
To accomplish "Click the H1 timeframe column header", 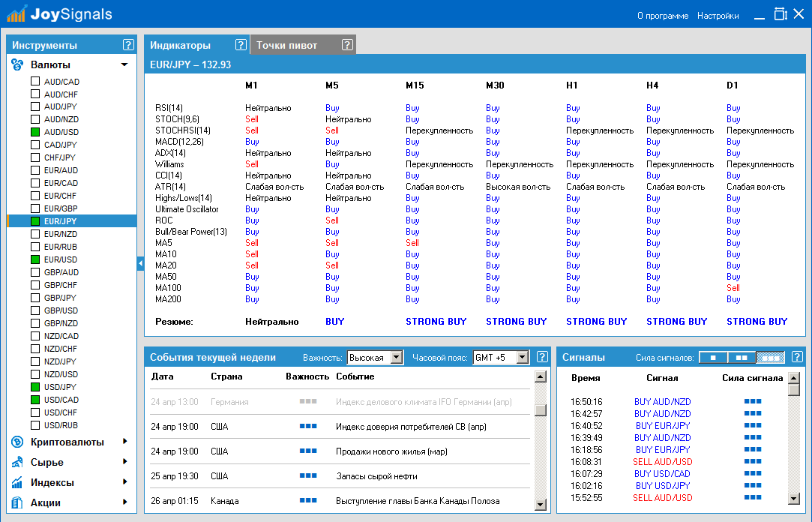I will 572,85.
